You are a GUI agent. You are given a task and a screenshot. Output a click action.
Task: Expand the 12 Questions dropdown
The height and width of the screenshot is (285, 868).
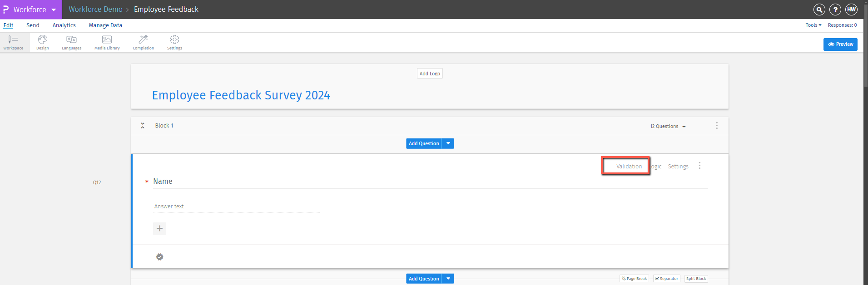[668, 127]
